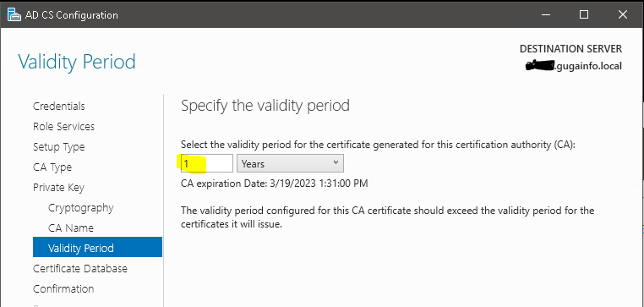Viewport: 644px width, 307px height.
Task: Go to the Credentials step
Action: [58, 106]
